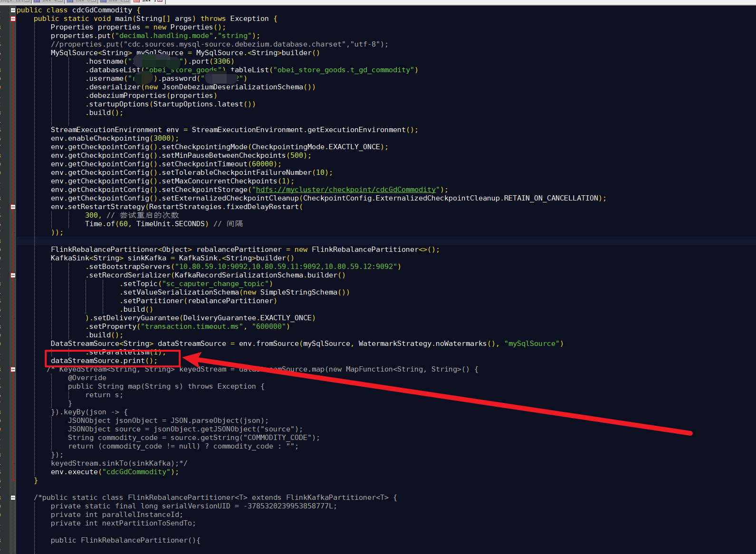The height and width of the screenshot is (554, 756).
Task: Click WatermarkStrategy.noWatermarks() text
Action: [427, 344]
